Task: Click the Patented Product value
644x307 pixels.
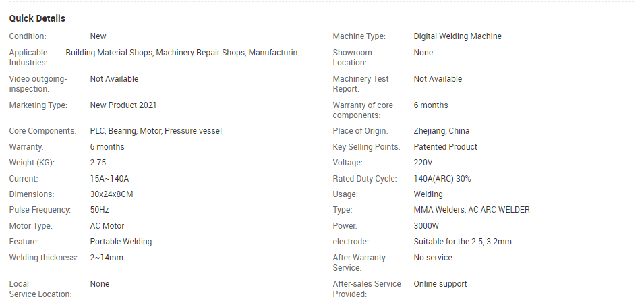Action: (445, 146)
